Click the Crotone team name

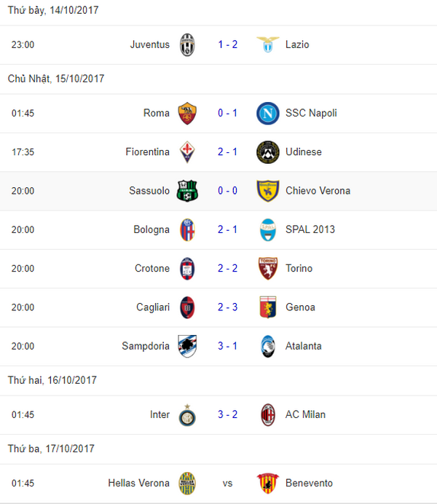point(152,269)
